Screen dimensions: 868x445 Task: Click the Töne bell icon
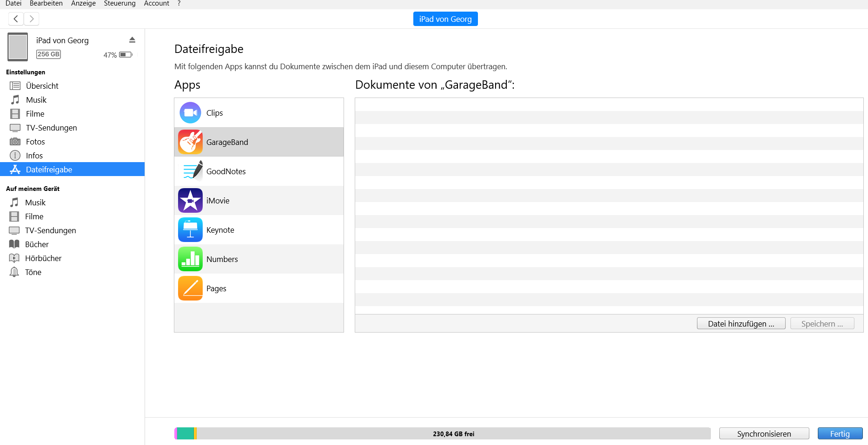(14, 272)
